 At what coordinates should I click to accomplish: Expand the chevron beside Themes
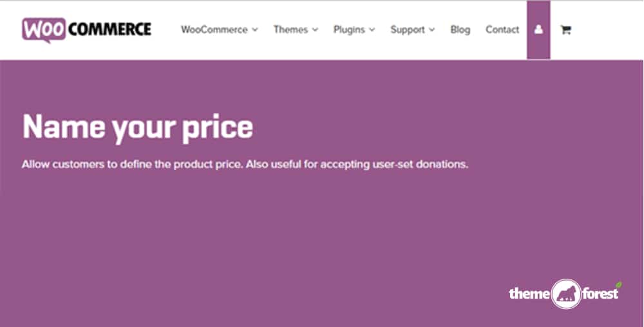(x=315, y=30)
